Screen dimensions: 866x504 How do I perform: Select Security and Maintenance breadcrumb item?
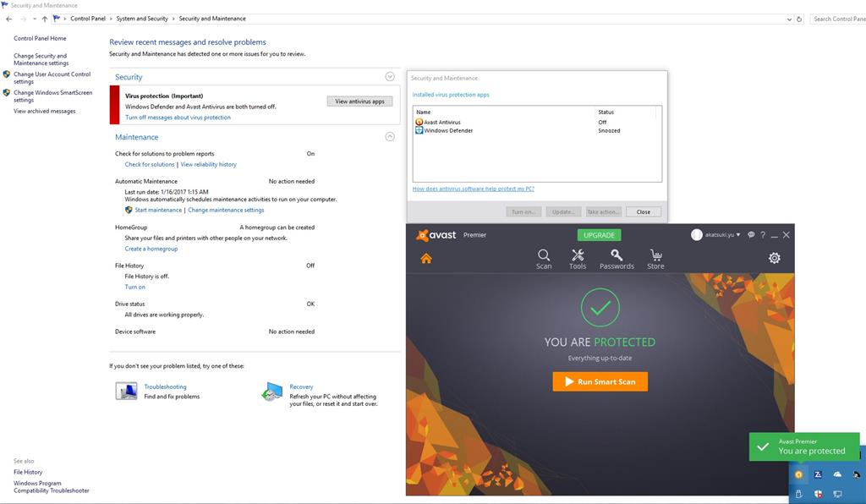click(x=212, y=19)
